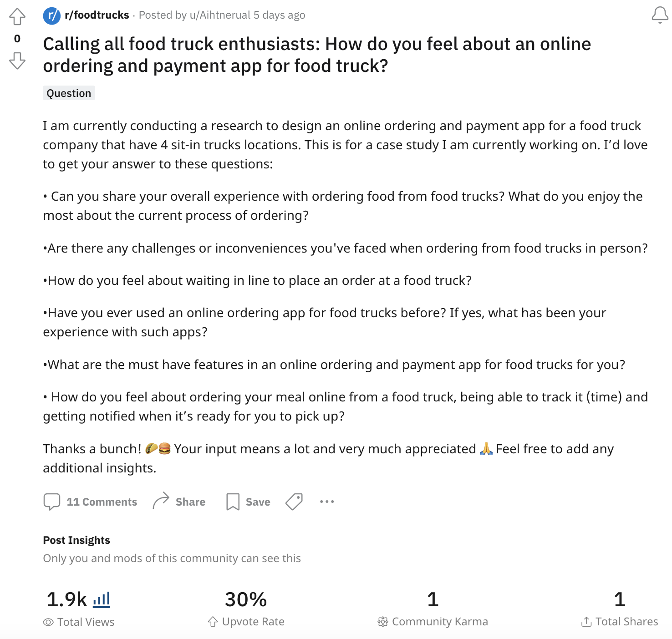Click the notification bell icon

pos(660,15)
